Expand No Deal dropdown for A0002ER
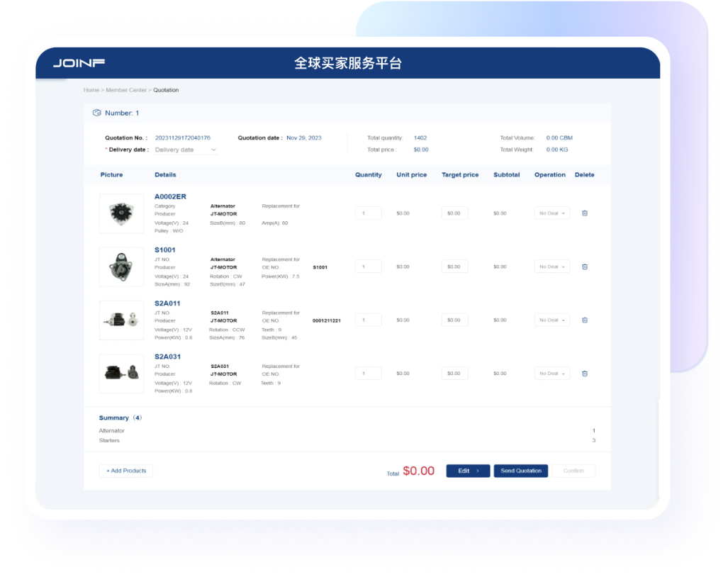Screen dimensions: 728x577 coord(551,213)
